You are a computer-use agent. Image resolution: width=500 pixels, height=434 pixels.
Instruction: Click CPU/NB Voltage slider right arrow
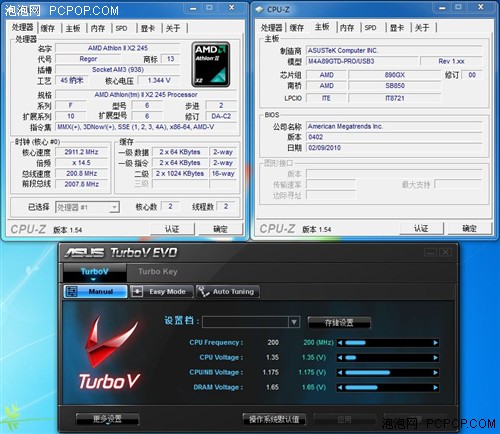coord(435,372)
